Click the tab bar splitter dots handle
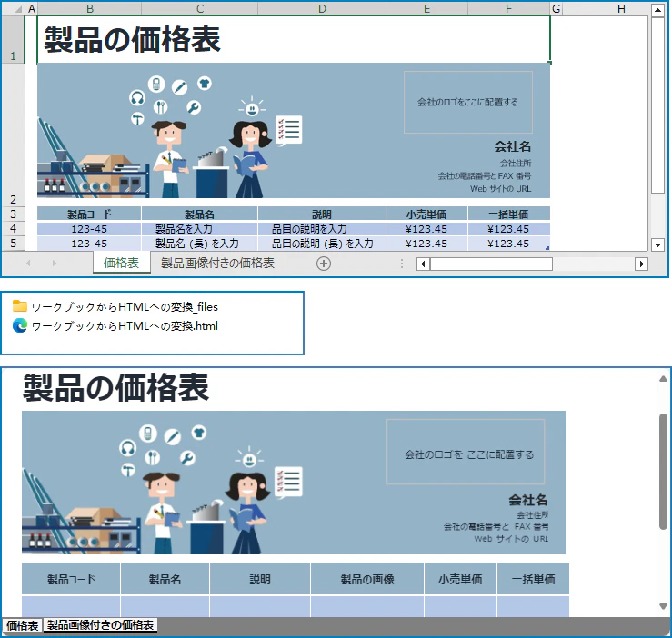The height and width of the screenshot is (638, 672). tap(402, 264)
